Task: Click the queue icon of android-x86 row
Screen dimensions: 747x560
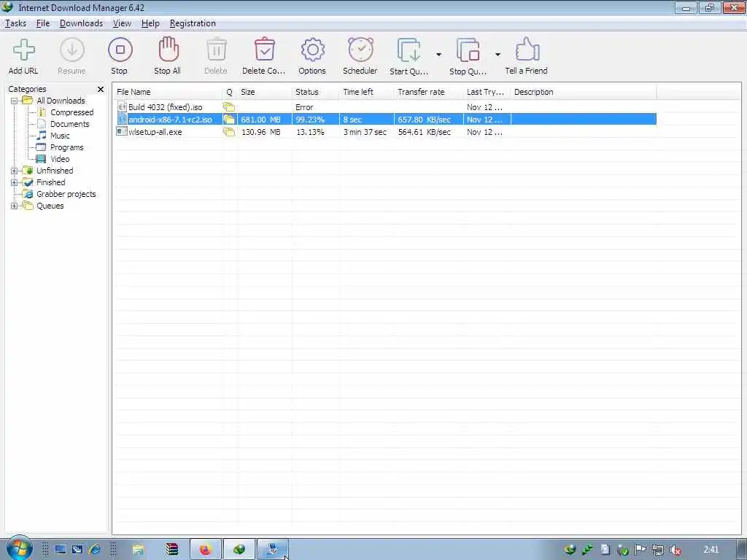Action: point(229,120)
